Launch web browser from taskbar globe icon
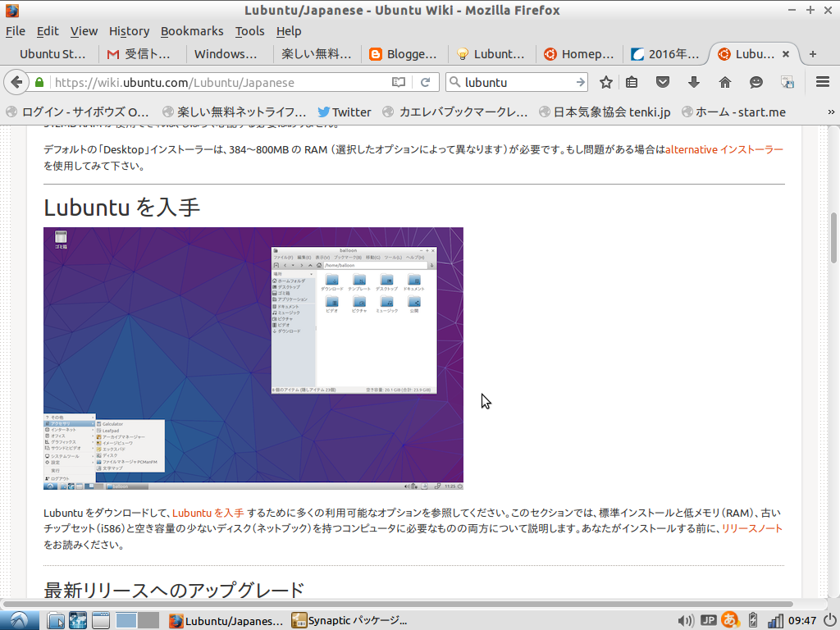Image resolution: width=840 pixels, height=630 pixels. [x=78, y=620]
